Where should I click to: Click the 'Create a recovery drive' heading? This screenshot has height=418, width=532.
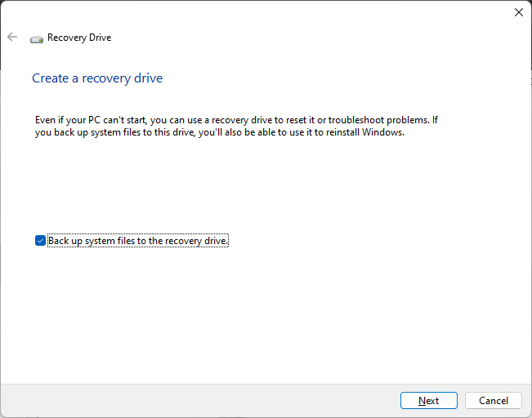(97, 78)
